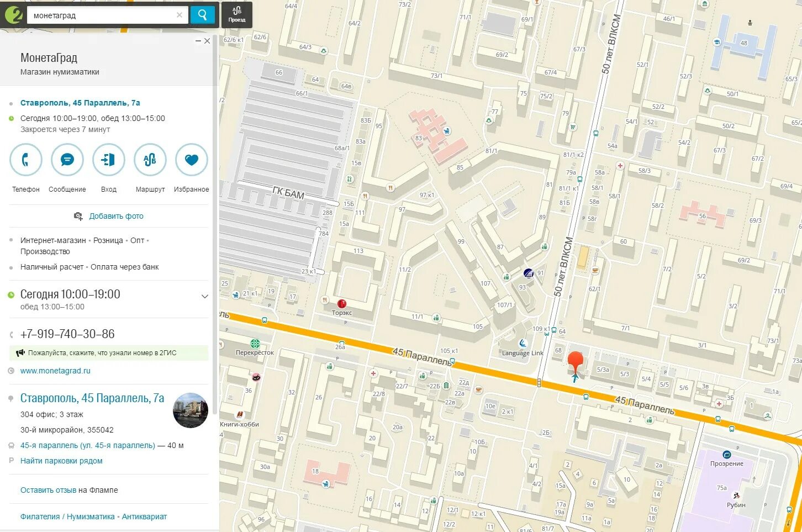
Task: Click the 'Рубин' icon on map
Action: (736, 496)
